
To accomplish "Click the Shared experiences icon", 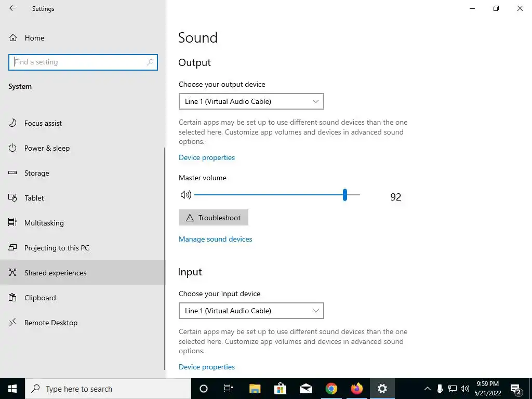I will (x=12, y=272).
